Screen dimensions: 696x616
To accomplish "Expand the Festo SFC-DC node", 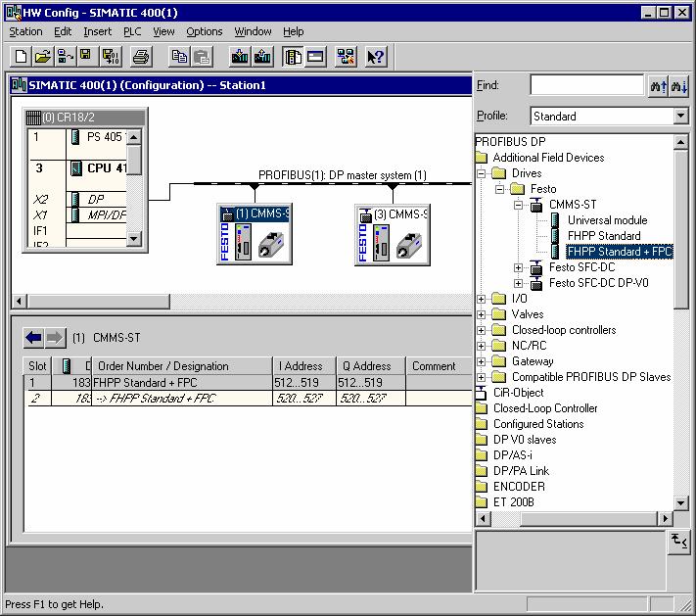I will click(x=518, y=267).
